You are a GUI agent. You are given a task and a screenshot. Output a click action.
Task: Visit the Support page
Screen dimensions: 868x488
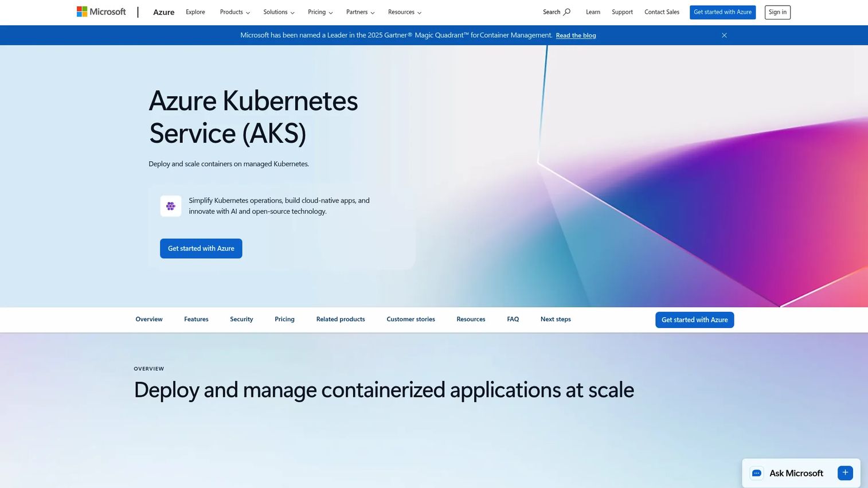click(622, 12)
